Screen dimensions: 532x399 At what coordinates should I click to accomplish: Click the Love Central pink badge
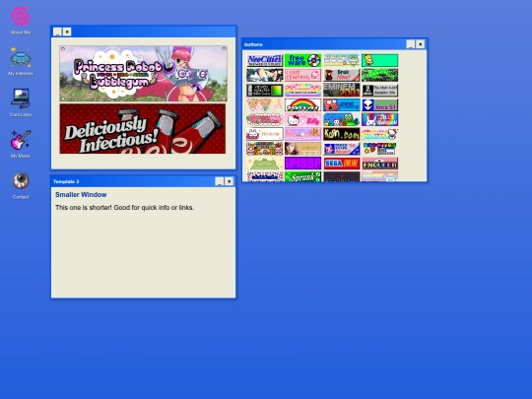[302, 75]
